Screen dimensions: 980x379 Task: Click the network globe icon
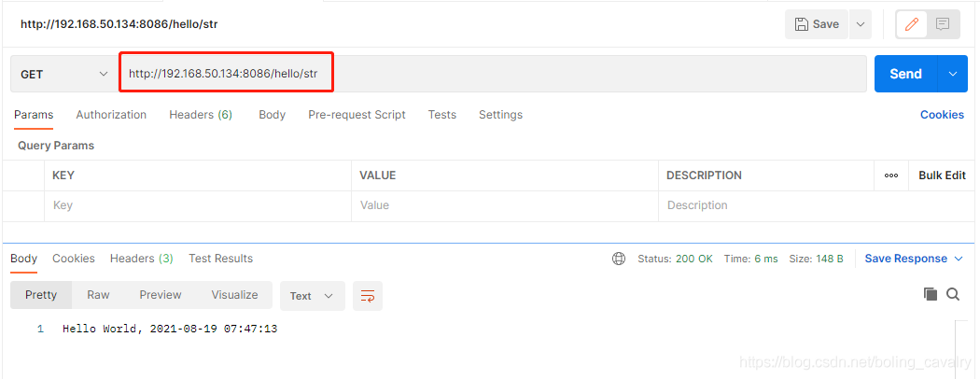point(619,259)
